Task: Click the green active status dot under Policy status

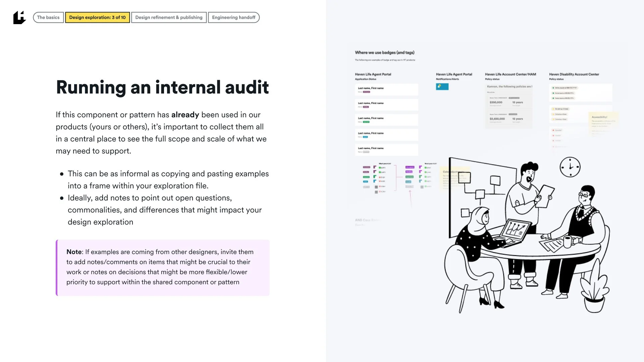Action: pos(553,88)
